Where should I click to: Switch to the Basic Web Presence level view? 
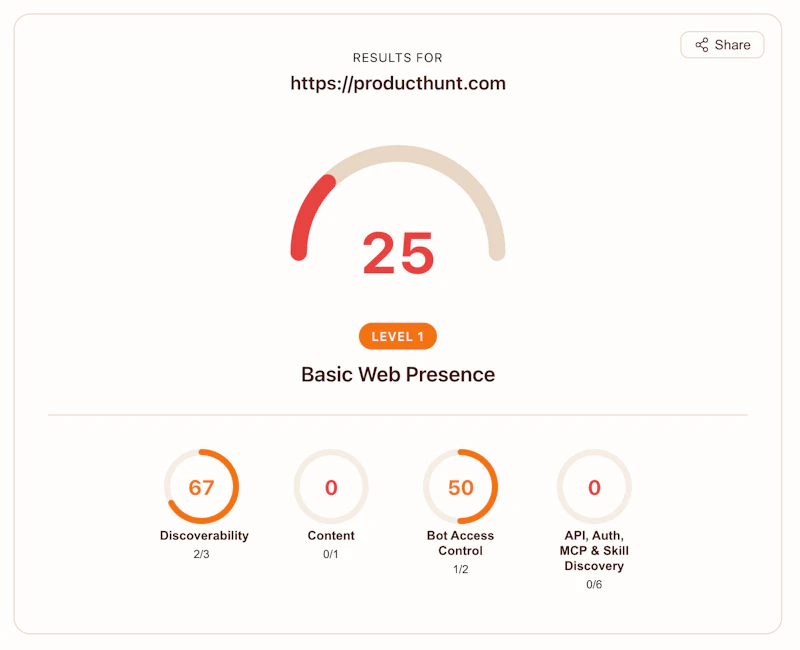coord(397,374)
